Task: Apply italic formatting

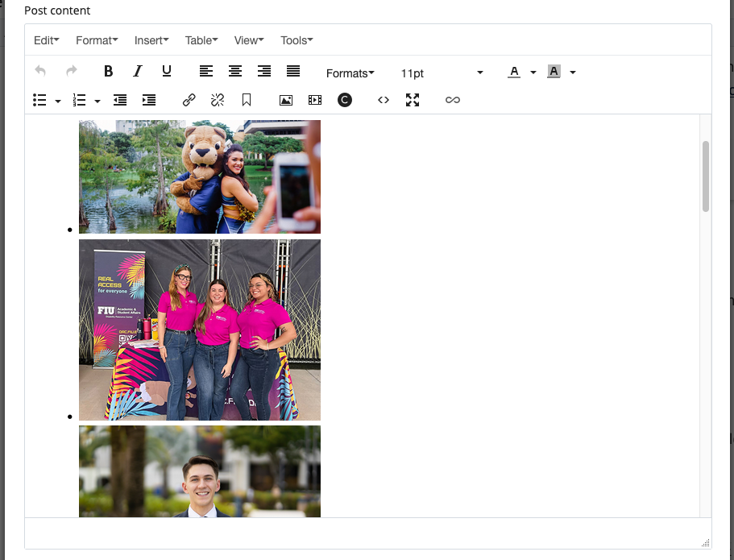Action: [137, 71]
